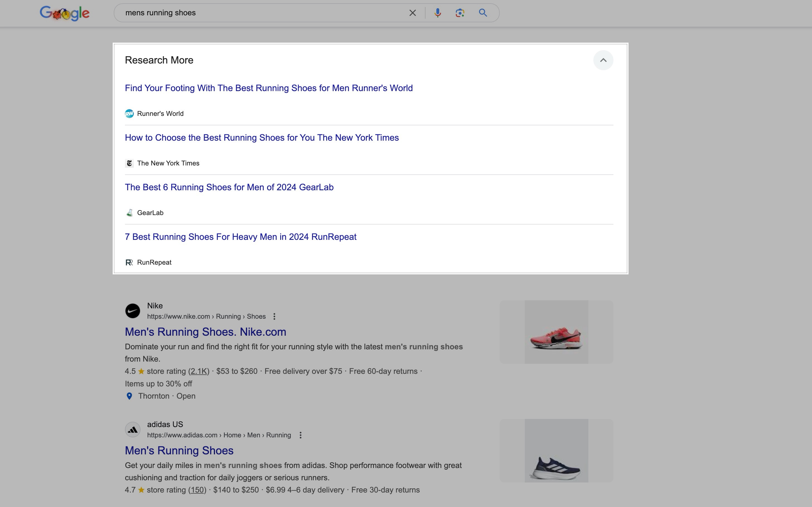Click the magnifying glass search icon

[482, 13]
